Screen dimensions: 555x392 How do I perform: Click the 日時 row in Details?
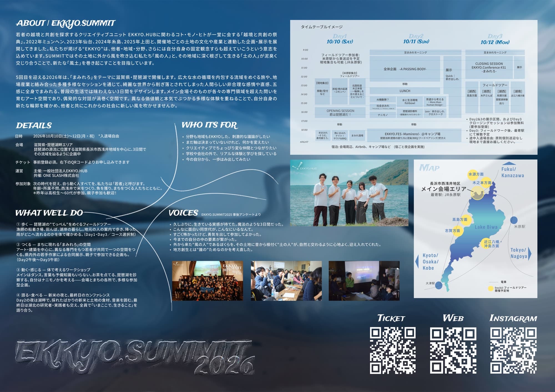point(67,136)
